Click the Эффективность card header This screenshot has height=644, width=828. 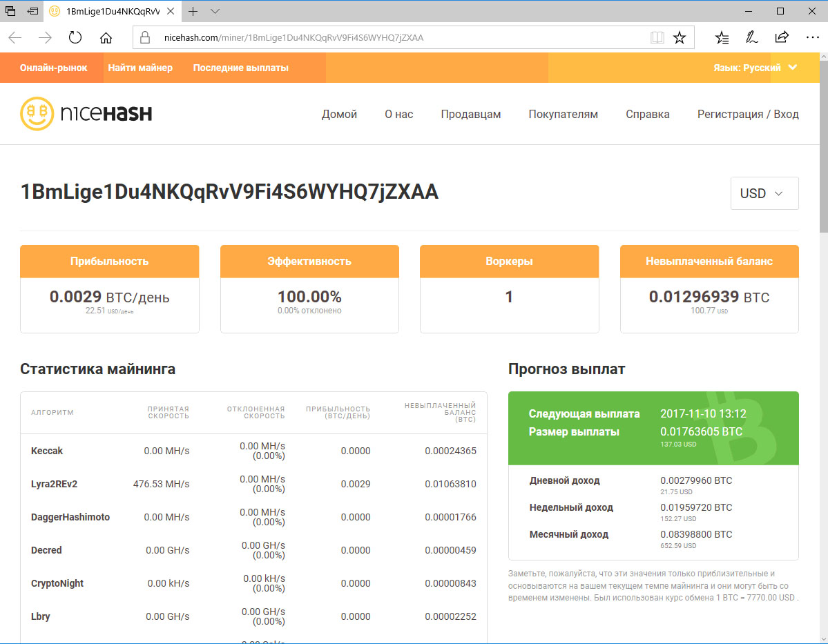(x=309, y=262)
